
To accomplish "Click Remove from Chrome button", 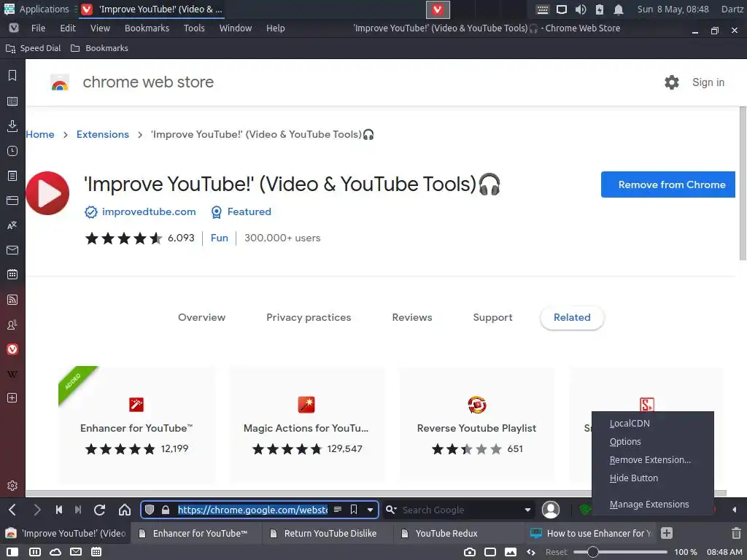I will 668,184.
